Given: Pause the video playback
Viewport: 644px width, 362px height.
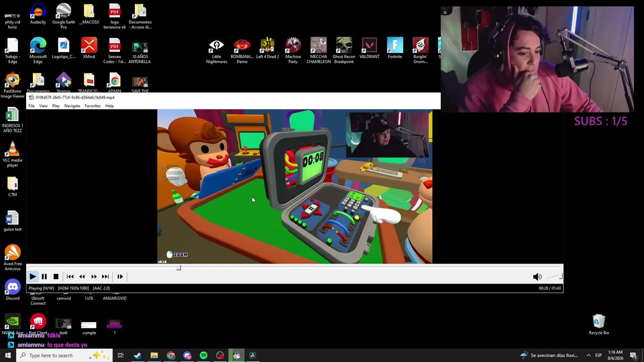Looking at the screenshot, I should pos(44,277).
